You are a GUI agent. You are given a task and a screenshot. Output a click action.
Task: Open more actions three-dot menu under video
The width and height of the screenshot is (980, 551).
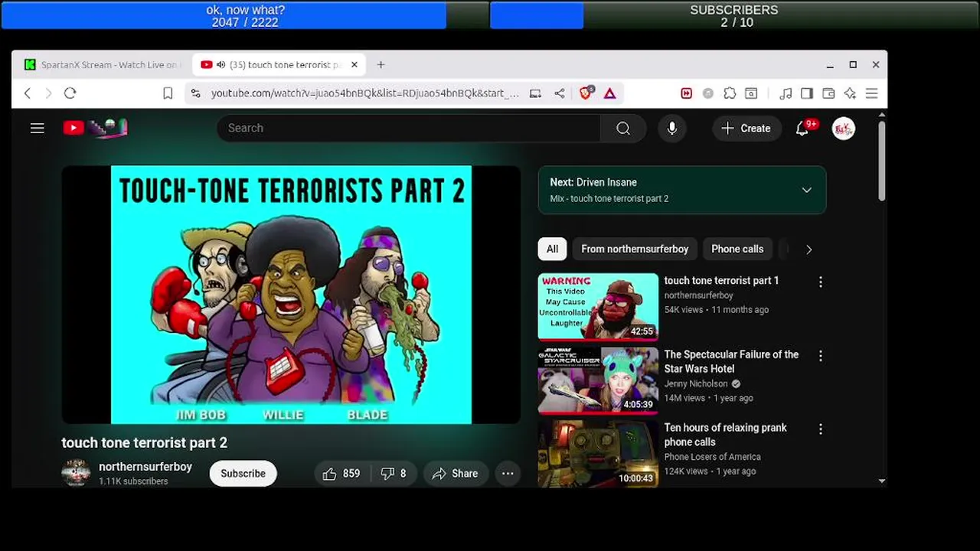click(x=508, y=474)
